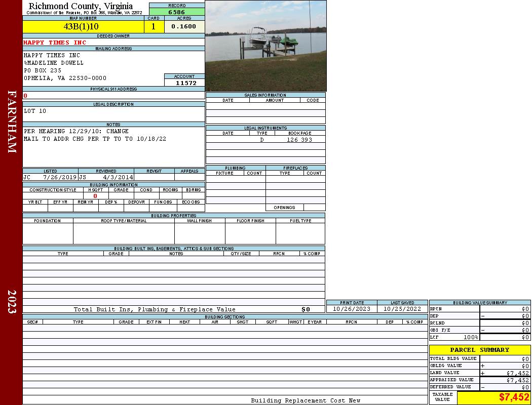This screenshot has height=405, width=532.
Task: Click the last saved date 10/25/2022 field
Action: [402, 309]
